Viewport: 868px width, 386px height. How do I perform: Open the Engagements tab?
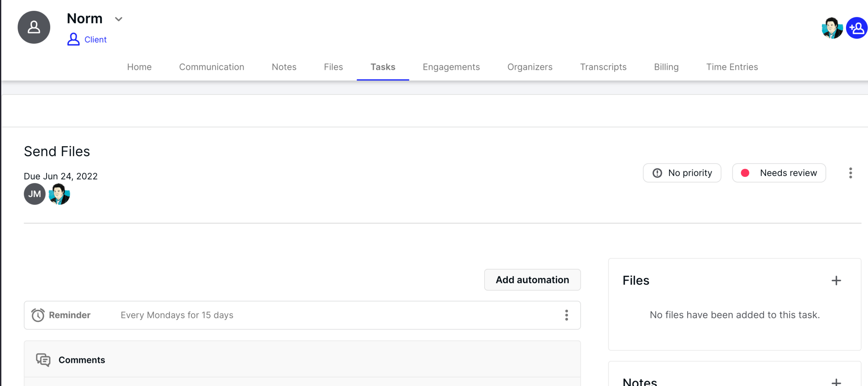[x=451, y=67]
